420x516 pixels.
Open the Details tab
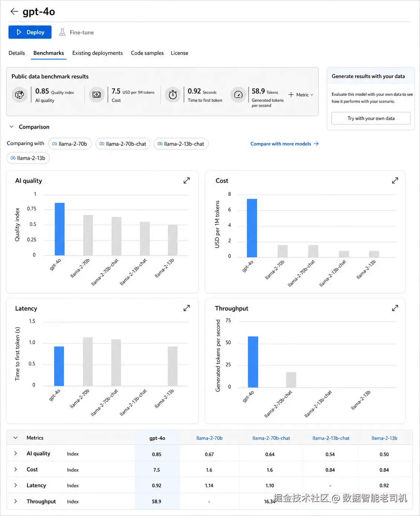(x=17, y=53)
